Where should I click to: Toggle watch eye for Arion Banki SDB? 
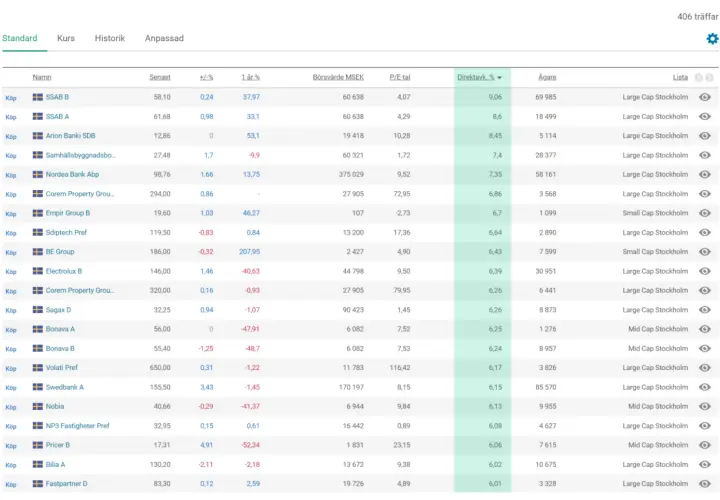(705, 136)
